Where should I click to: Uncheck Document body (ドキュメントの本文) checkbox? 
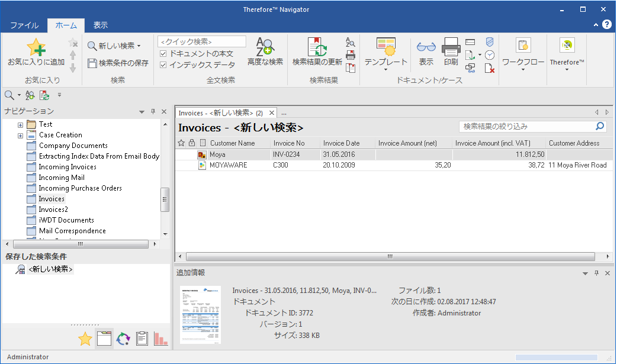pyautogui.click(x=163, y=53)
